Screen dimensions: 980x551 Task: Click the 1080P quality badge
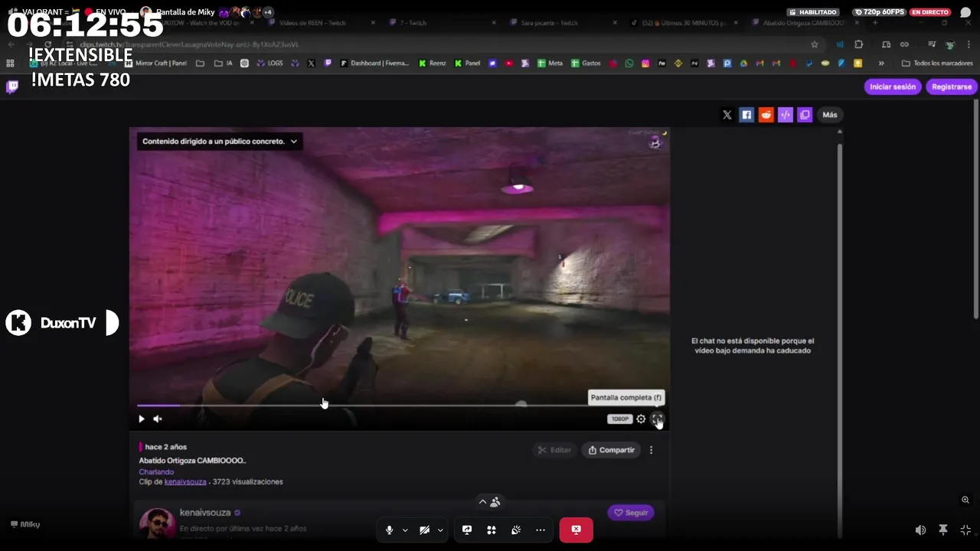tap(619, 419)
